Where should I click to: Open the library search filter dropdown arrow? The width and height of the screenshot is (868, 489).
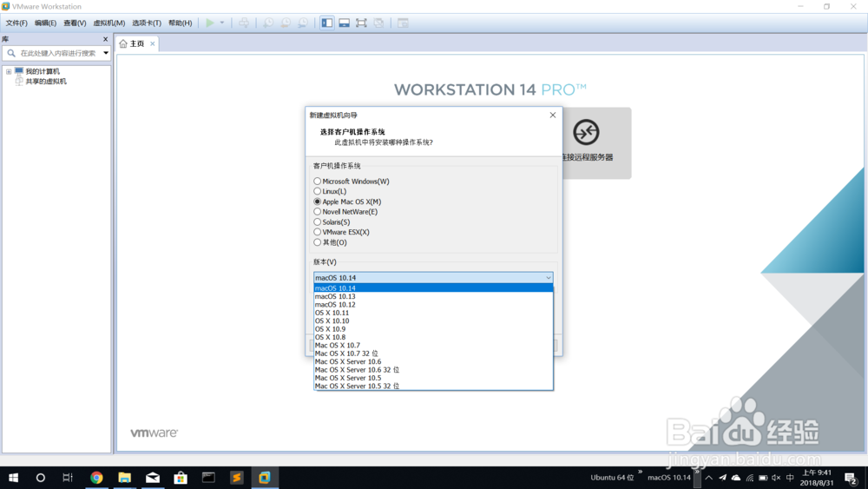click(x=106, y=53)
